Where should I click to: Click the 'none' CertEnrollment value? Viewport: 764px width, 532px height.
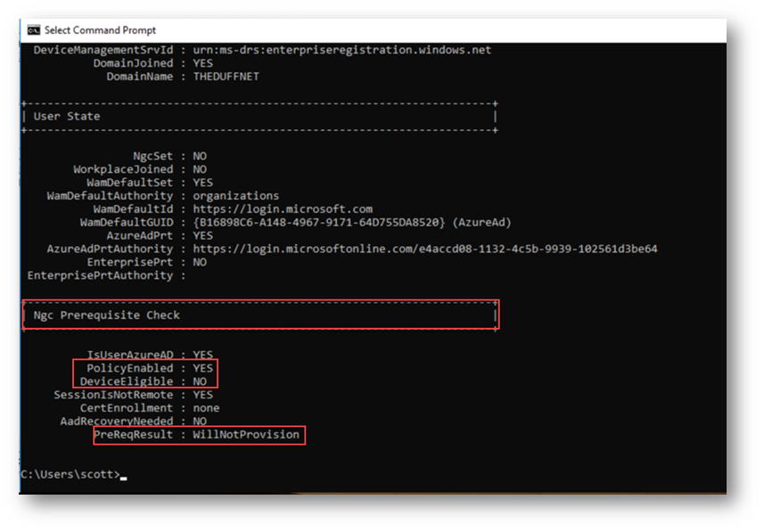coord(206,408)
